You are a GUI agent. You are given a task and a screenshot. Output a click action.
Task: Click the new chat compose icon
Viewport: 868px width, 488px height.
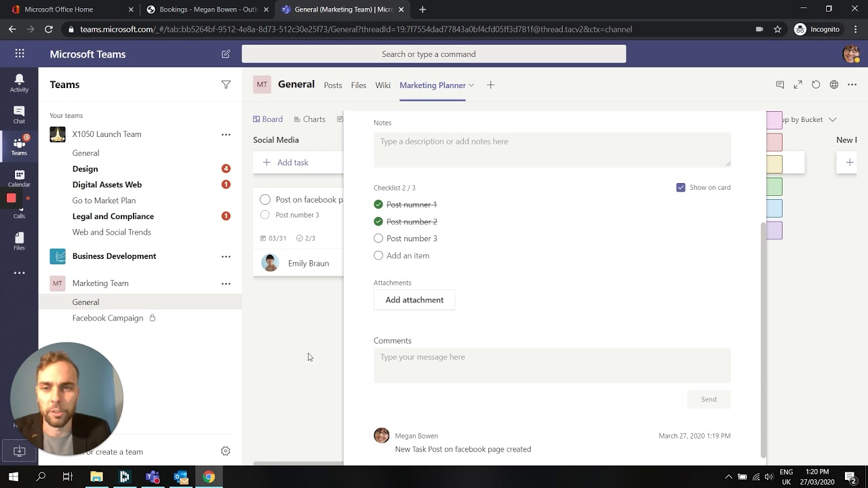point(226,54)
